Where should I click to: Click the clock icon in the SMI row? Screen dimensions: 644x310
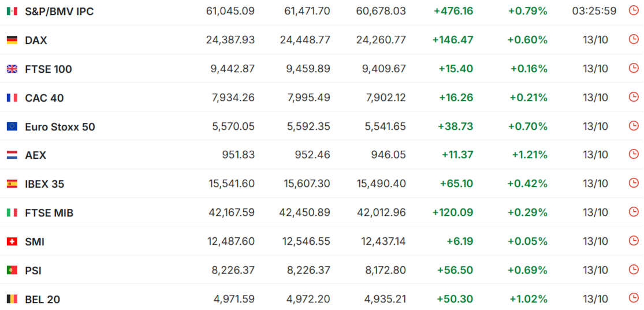pos(634,241)
